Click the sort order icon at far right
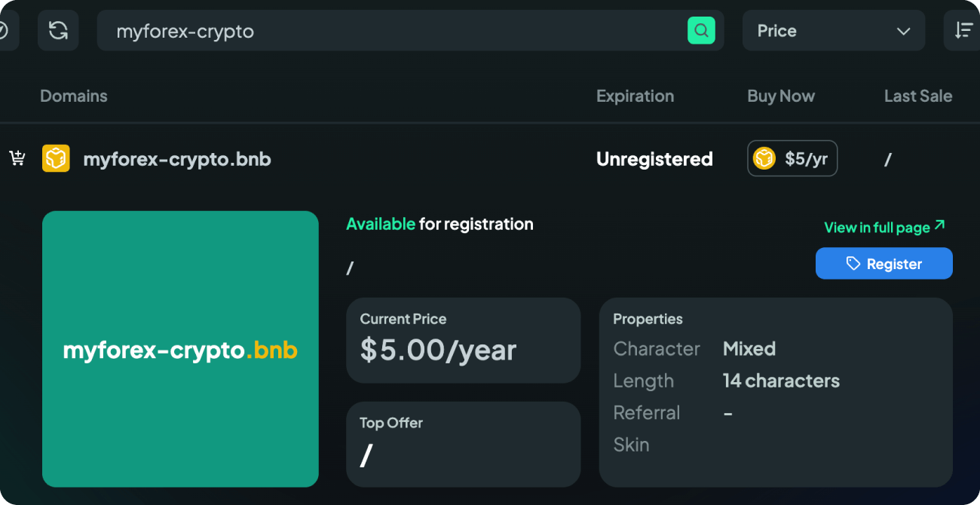This screenshot has height=505, width=980. pos(963,30)
